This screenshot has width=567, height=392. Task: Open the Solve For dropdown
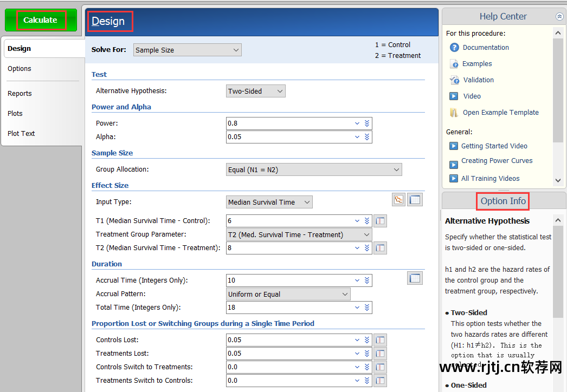(x=187, y=50)
